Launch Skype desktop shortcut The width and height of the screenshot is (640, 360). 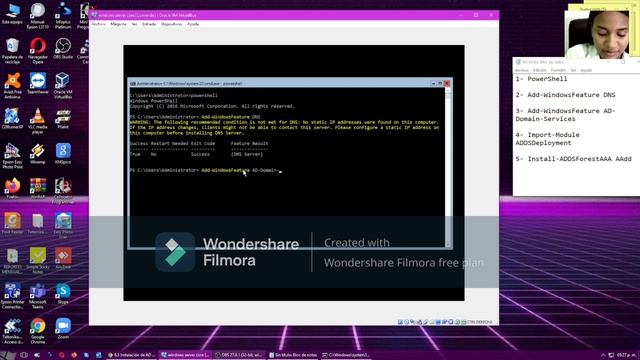[x=63, y=294]
